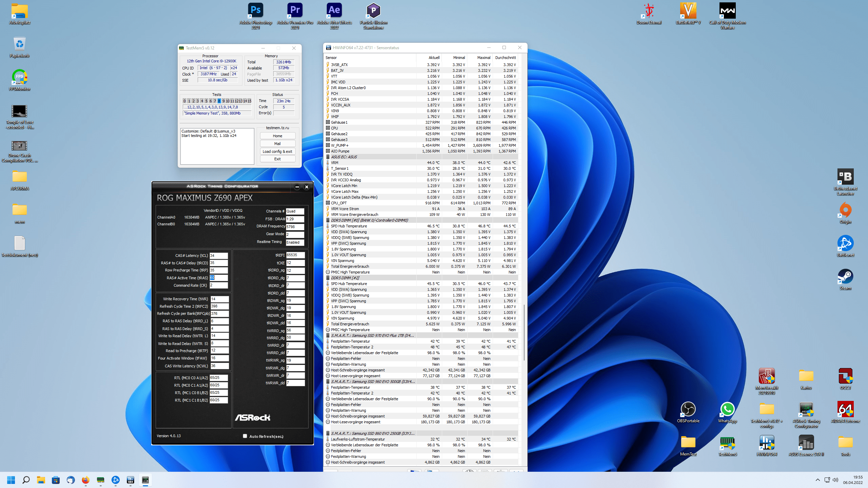The image size is (868, 488).
Task: Collapse the DDR5 DIMM [#0] sensor group
Action: (x=328, y=220)
